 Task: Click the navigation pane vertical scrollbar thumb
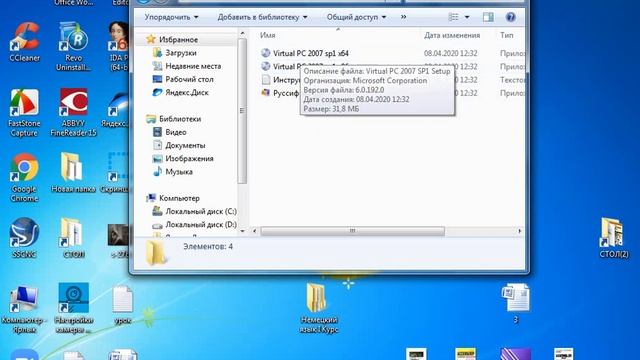(242, 110)
